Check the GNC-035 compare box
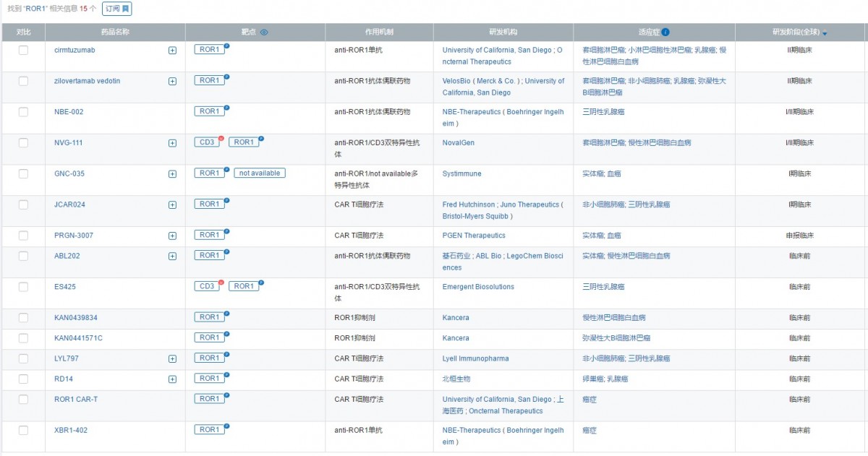The height and width of the screenshot is (456, 868). tap(23, 173)
